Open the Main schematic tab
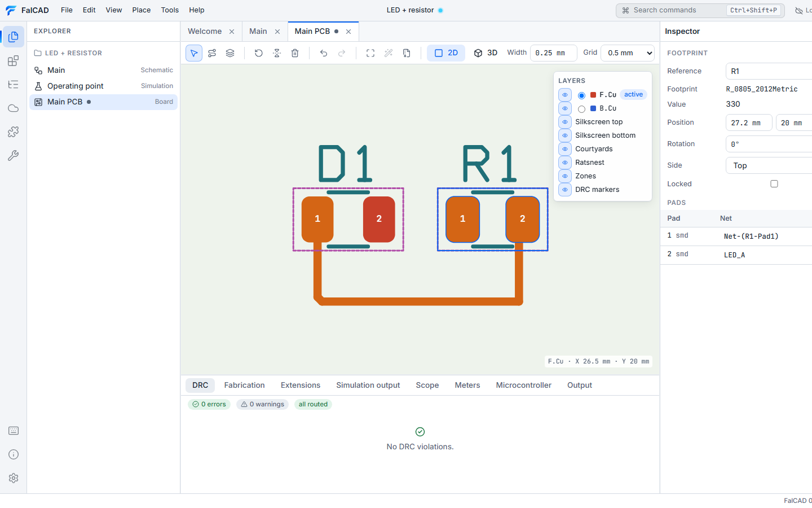 coord(258,32)
